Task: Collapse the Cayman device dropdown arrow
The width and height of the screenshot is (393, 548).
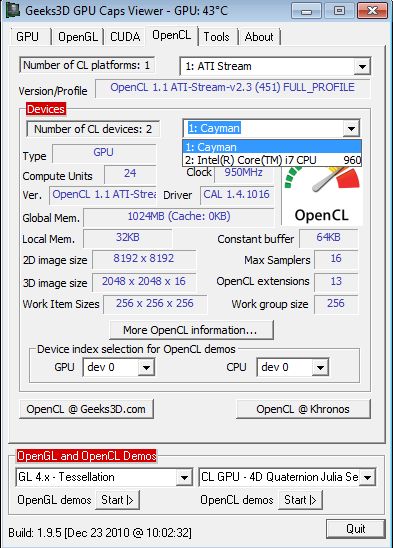Action: [351, 129]
